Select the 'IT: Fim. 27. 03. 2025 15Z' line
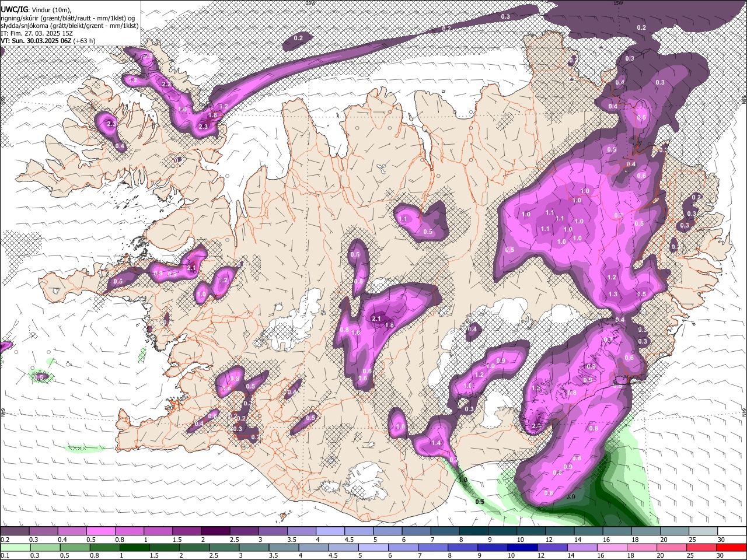Screen dimensions: 747x560 (x=37, y=33)
